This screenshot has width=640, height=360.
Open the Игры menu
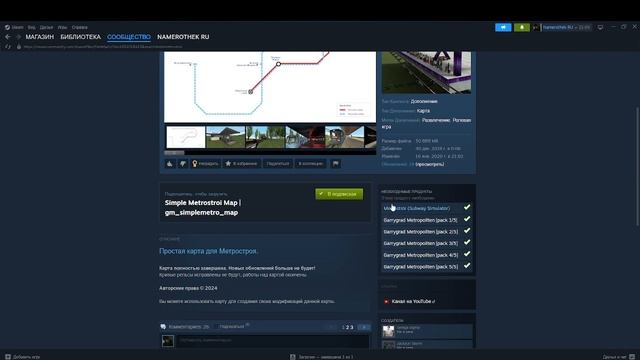(62, 27)
